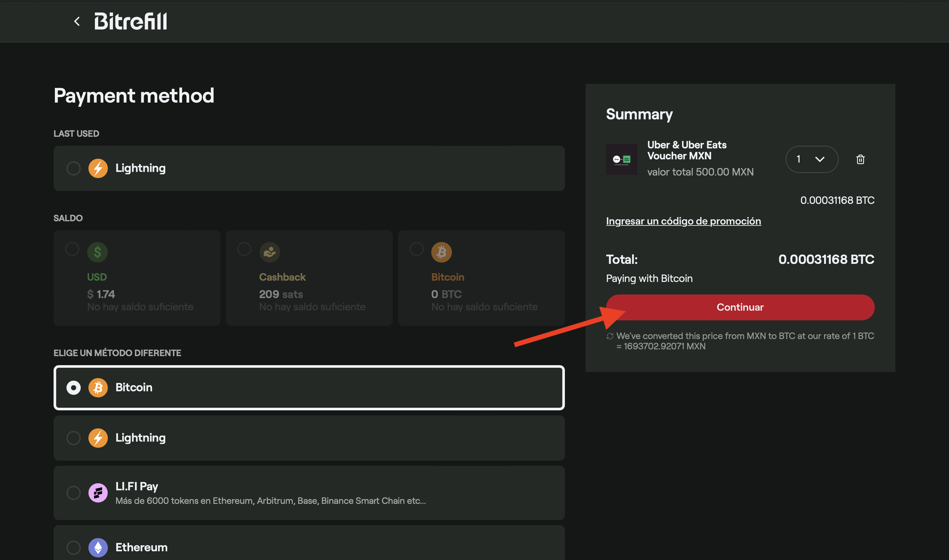Select the Last Used Lightning radio button
This screenshot has width=949, height=560.
(74, 168)
